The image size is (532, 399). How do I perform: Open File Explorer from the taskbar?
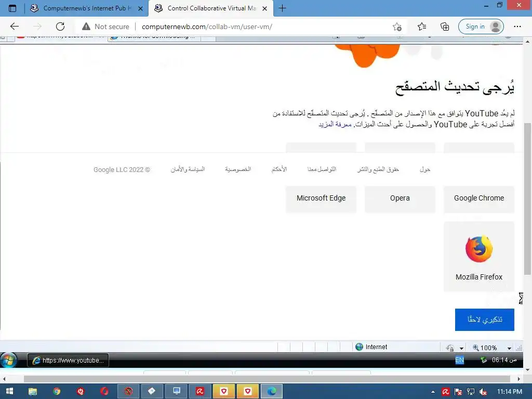(x=33, y=391)
